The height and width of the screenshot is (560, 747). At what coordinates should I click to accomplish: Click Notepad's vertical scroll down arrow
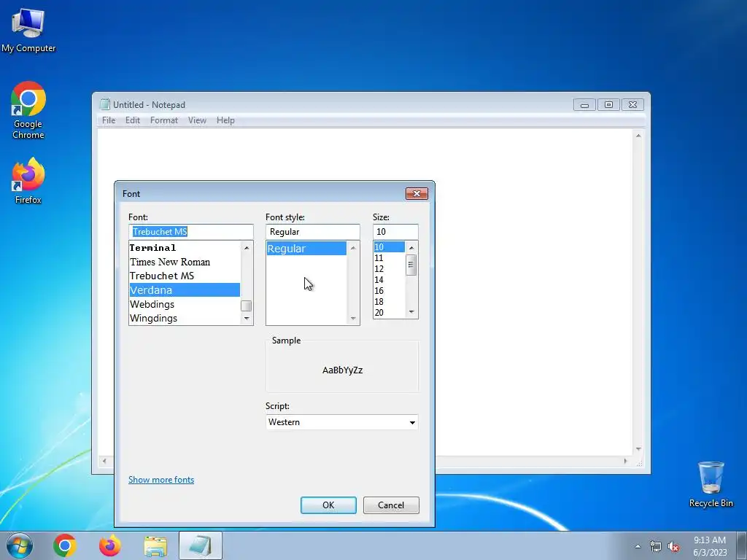click(x=638, y=449)
